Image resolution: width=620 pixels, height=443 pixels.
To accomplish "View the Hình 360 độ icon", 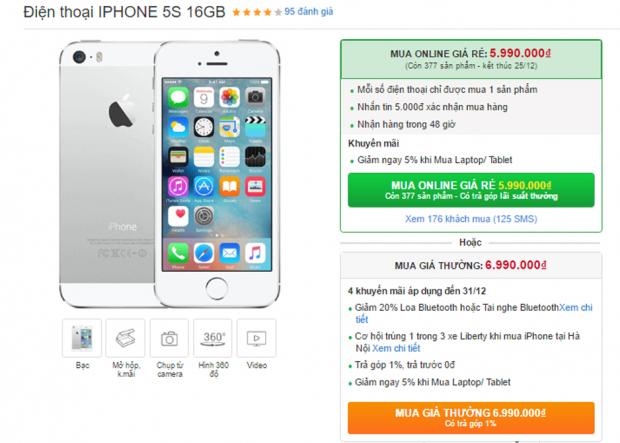I will (x=213, y=338).
